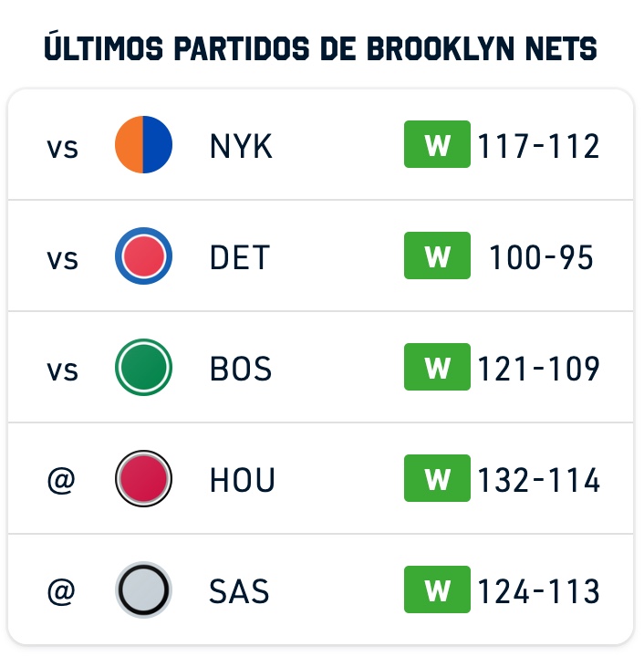Click the gray SAS team icon

click(143, 590)
